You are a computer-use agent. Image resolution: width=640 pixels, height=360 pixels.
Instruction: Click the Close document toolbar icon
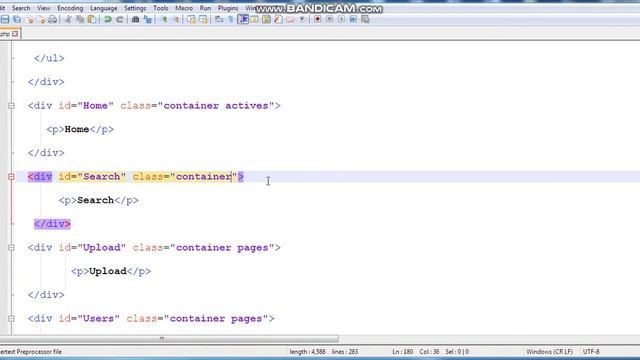pyautogui.click(x=29, y=19)
